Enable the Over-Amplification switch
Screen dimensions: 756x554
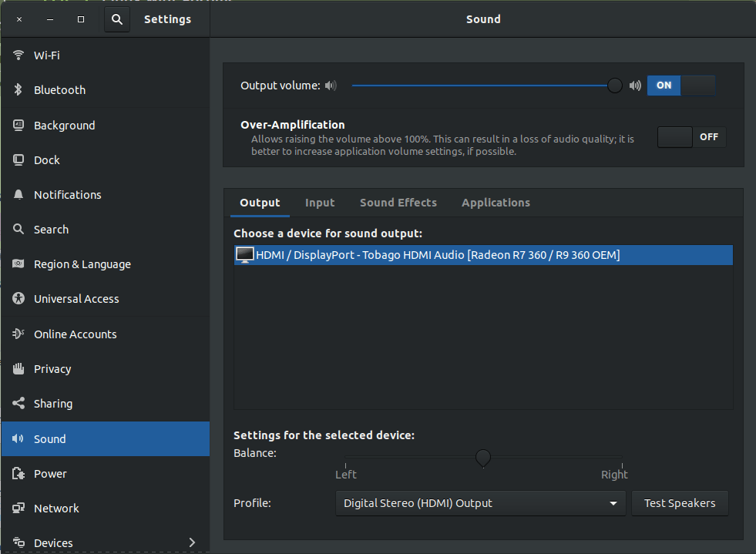coord(691,137)
